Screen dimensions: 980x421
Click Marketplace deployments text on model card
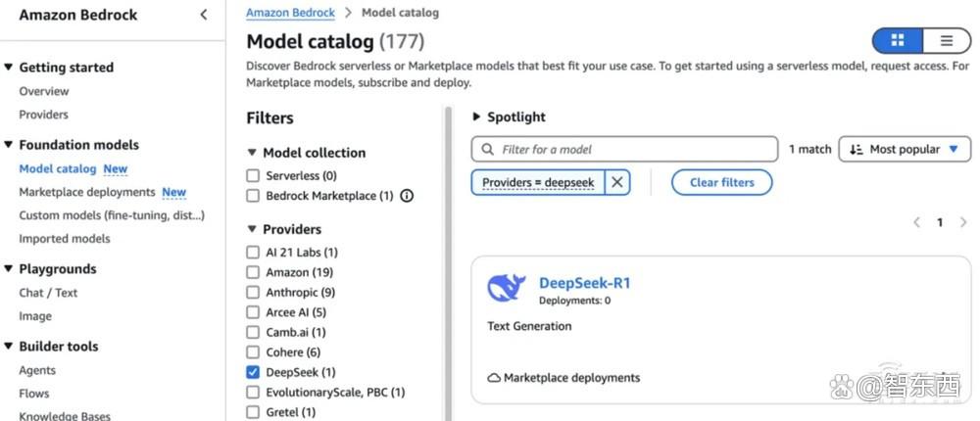pyautogui.click(x=572, y=378)
